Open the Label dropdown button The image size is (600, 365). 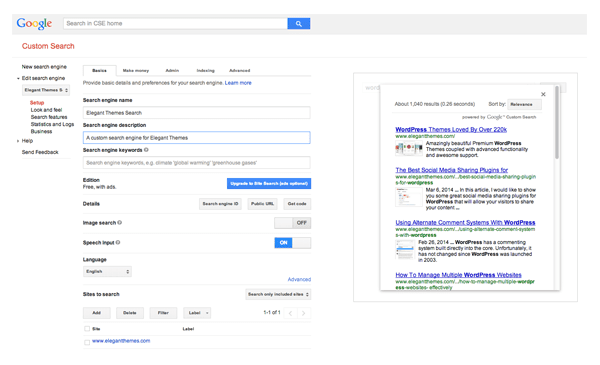tap(197, 313)
